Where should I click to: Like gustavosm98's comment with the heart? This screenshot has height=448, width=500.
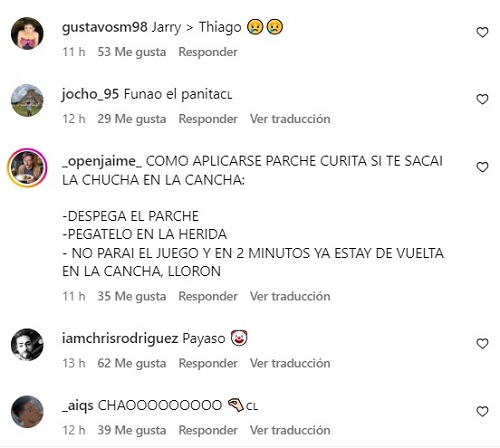click(x=482, y=32)
